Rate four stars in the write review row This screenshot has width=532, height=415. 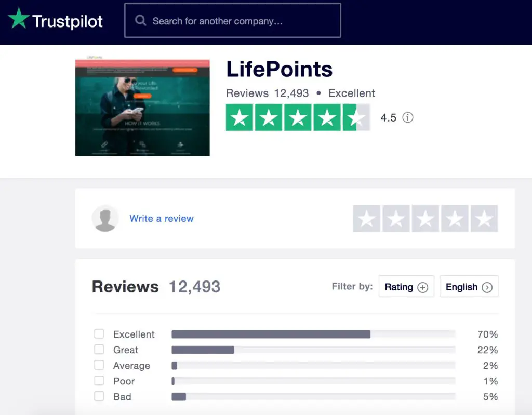click(x=455, y=218)
